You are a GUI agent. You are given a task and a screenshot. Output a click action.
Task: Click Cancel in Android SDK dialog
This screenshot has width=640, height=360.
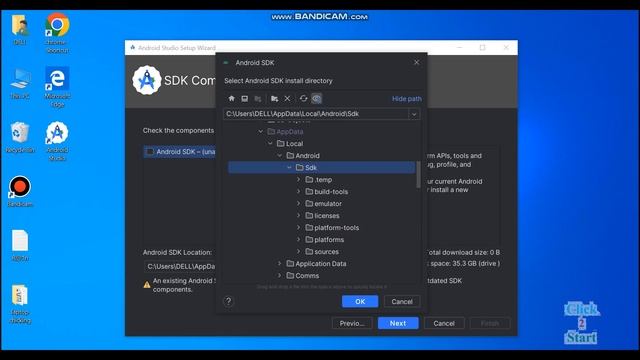(402, 301)
